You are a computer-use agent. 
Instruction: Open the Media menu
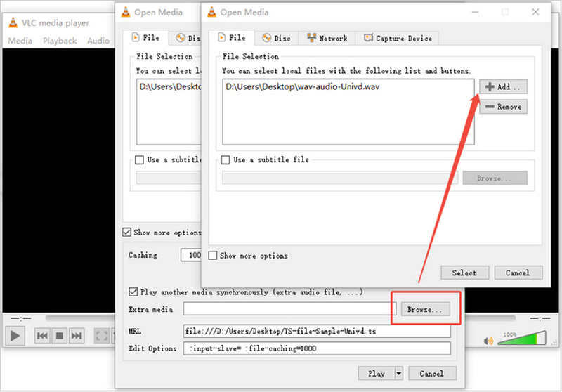click(x=20, y=41)
